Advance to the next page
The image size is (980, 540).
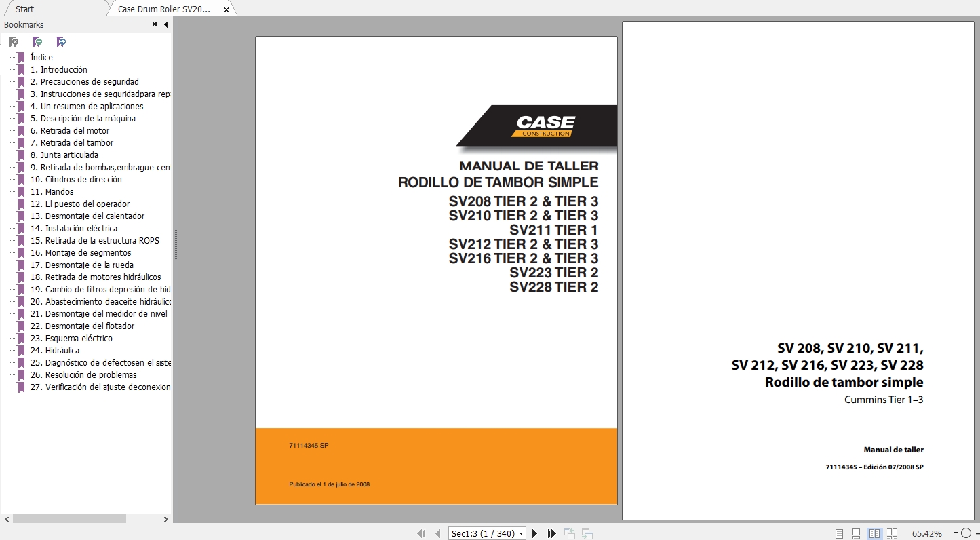coord(535,533)
